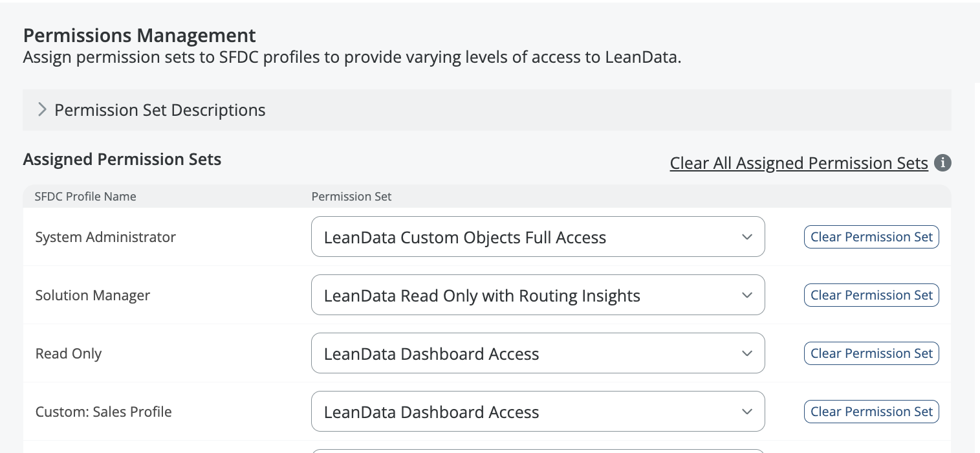
Task: Click the dropdown arrow in Read Only row
Action: tap(746, 353)
